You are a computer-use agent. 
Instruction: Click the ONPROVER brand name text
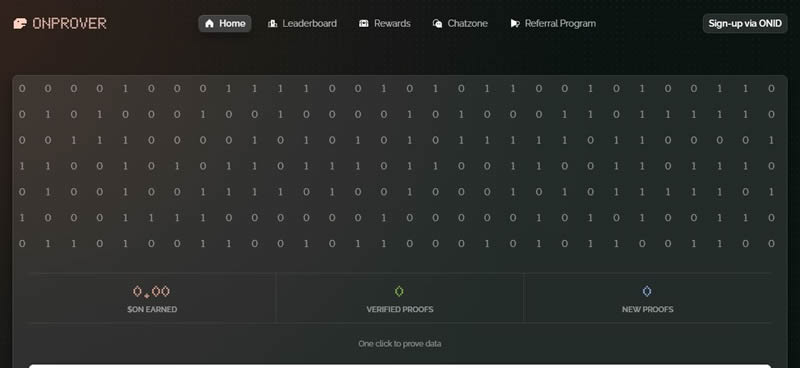[69, 23]
